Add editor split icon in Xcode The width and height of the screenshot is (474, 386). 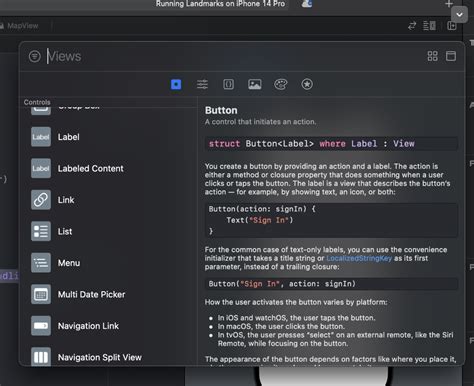[452, 26]
